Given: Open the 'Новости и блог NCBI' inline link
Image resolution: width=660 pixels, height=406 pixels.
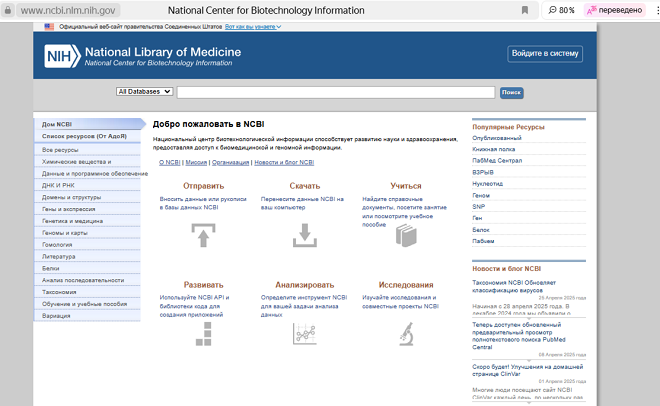Looking at the screenshot, I should [x=284, y=162].
